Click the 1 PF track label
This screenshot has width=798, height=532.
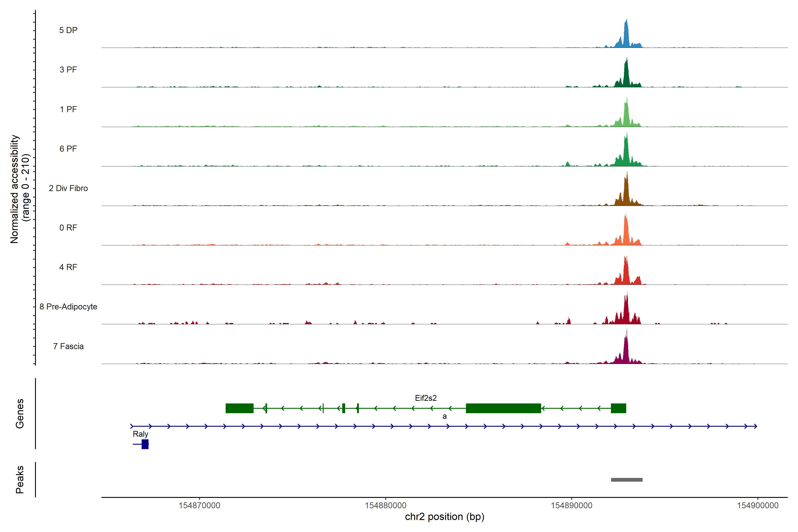[x=68, y=109]
